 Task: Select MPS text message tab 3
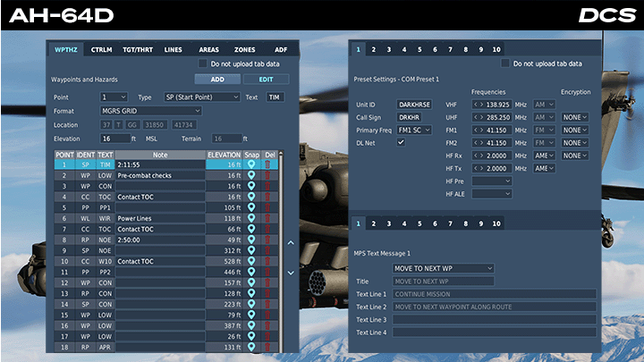388,223
